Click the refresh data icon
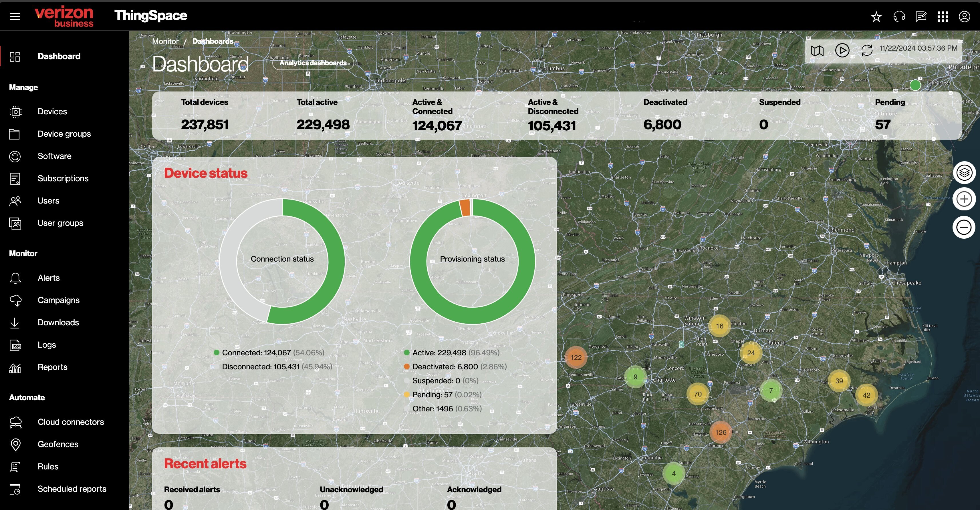Screen dimensions: 980x510 click(867, 51)
